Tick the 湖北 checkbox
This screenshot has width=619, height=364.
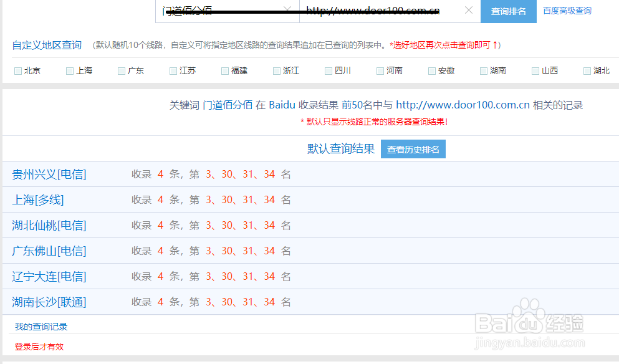tap(587, 71)
